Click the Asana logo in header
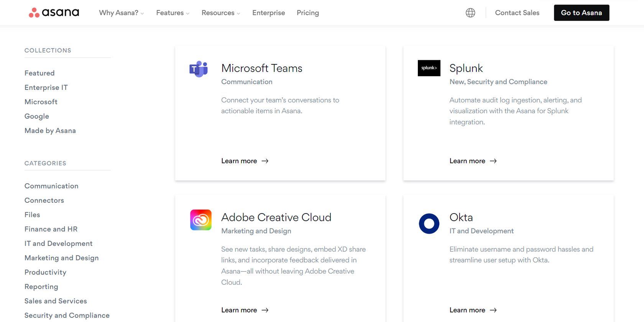Screen dimensions: 644x322 point(54,13)
